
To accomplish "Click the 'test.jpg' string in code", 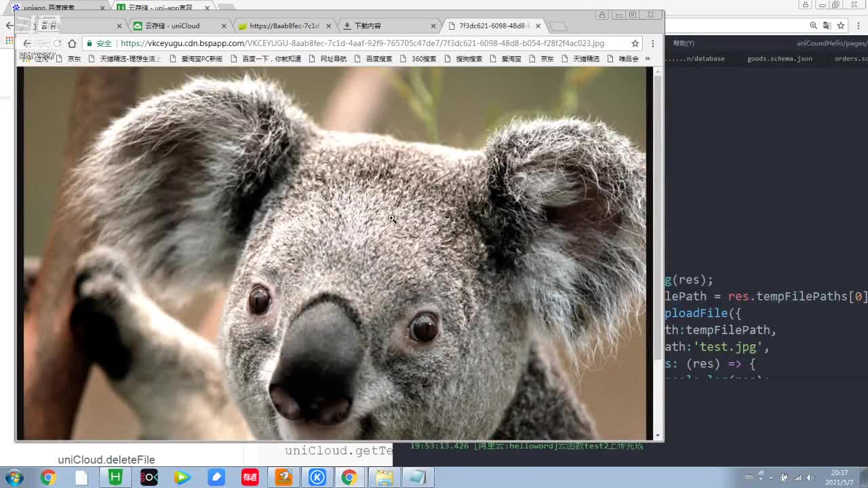I will [x=729, y=347].
